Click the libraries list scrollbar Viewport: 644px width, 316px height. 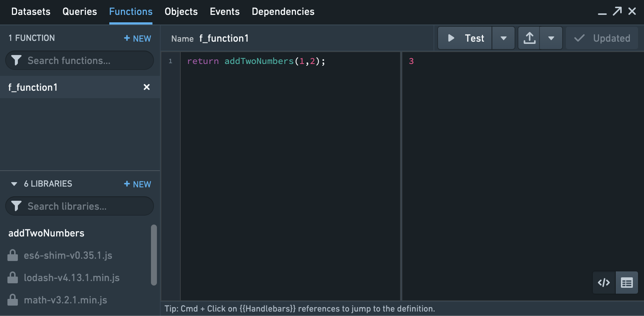point(154,255)
